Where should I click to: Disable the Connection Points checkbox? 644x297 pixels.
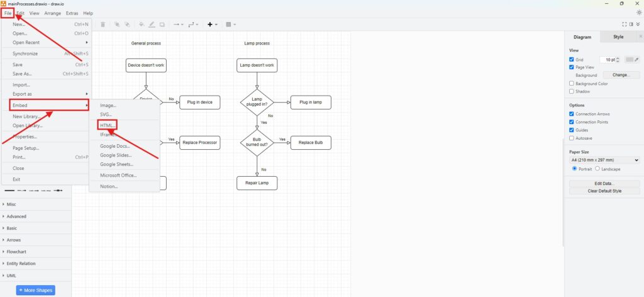click(x=571, y=122)
